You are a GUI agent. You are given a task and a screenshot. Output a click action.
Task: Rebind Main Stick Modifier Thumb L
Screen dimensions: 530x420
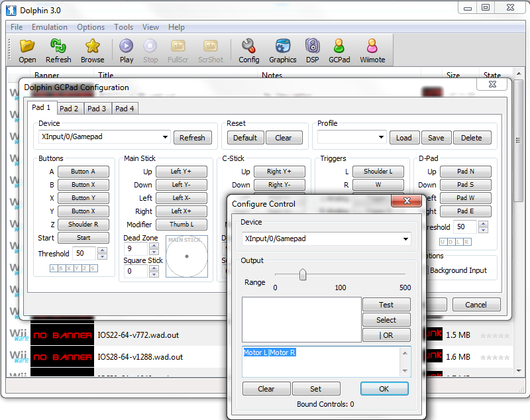coord(181,225)
